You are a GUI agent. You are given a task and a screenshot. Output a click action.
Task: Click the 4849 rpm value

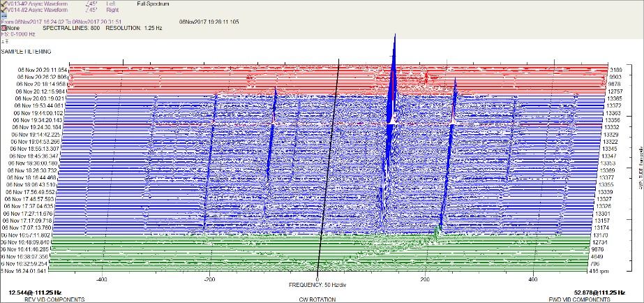coord(597,256)
